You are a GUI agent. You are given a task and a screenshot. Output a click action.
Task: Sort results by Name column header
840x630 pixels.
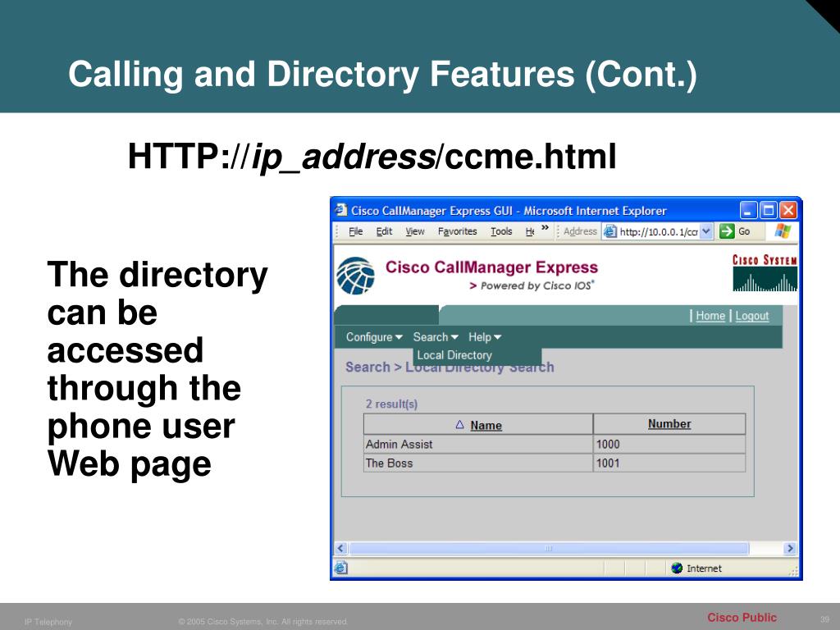(486, 426)
